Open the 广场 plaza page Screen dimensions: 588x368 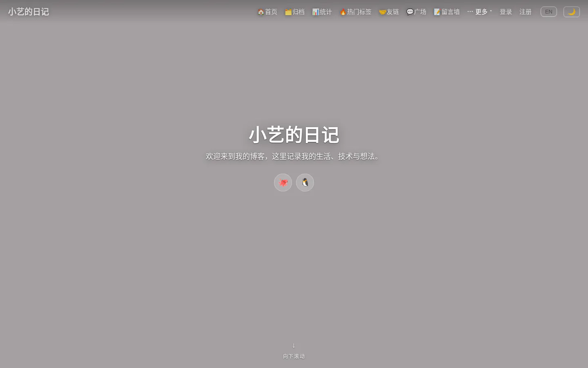coord(416,12)
